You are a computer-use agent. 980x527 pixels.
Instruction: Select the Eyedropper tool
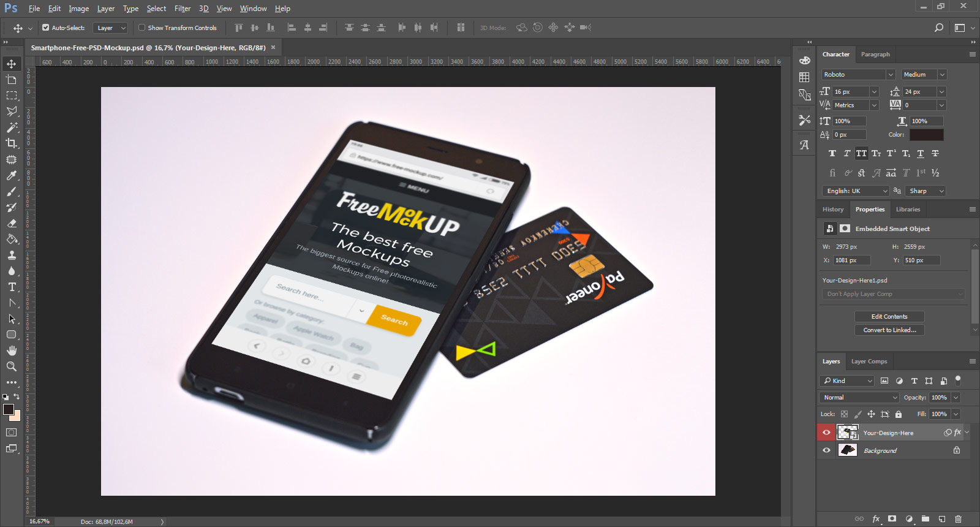12,175
